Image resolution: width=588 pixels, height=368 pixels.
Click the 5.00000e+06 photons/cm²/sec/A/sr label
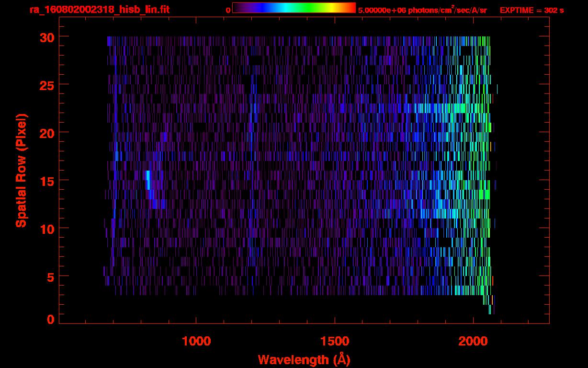click(x=422, y=10)
